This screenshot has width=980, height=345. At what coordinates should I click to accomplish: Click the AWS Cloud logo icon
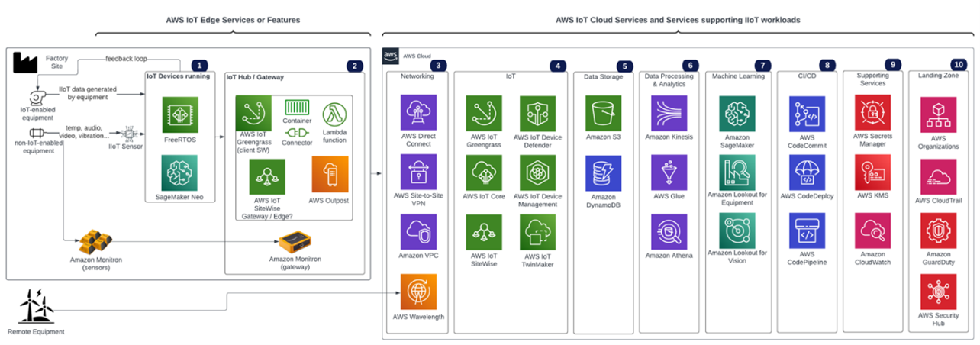click(391, 56)
